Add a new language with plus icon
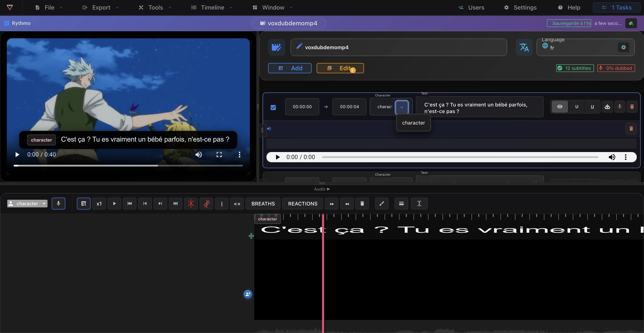 coord(624,47)
